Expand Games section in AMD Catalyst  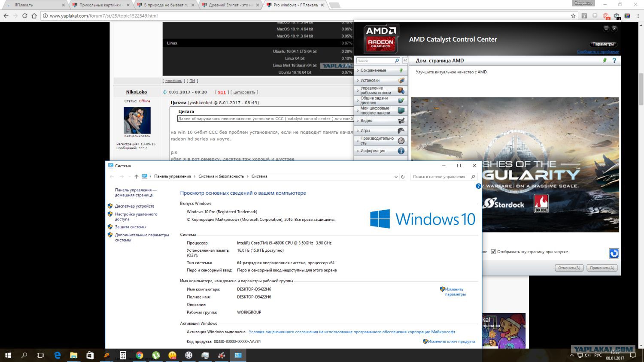(380, 131)
